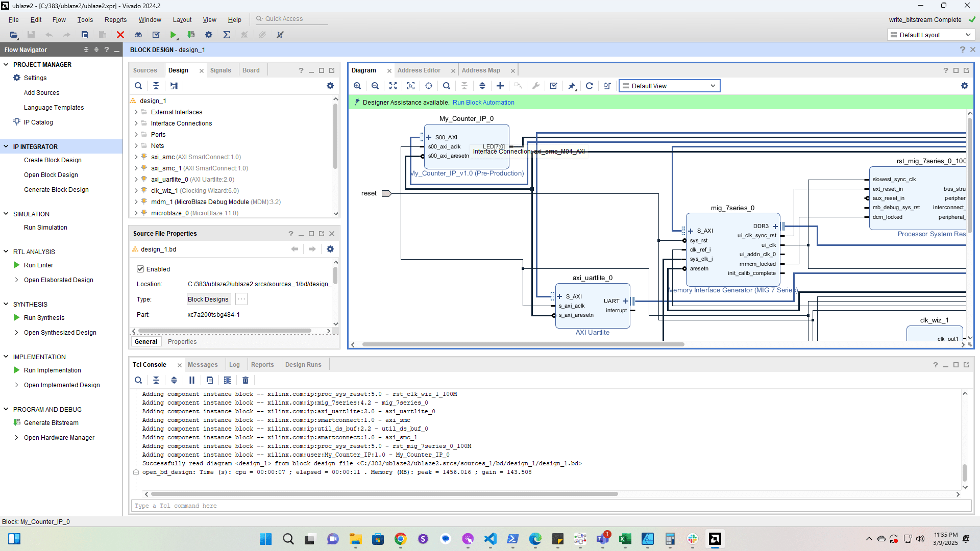Image resolution: width=980 pixels, height=551 pixels.
Task: Click the Zoom Fit icon in Diagram toolbar
Action: (x=393, y=86)
